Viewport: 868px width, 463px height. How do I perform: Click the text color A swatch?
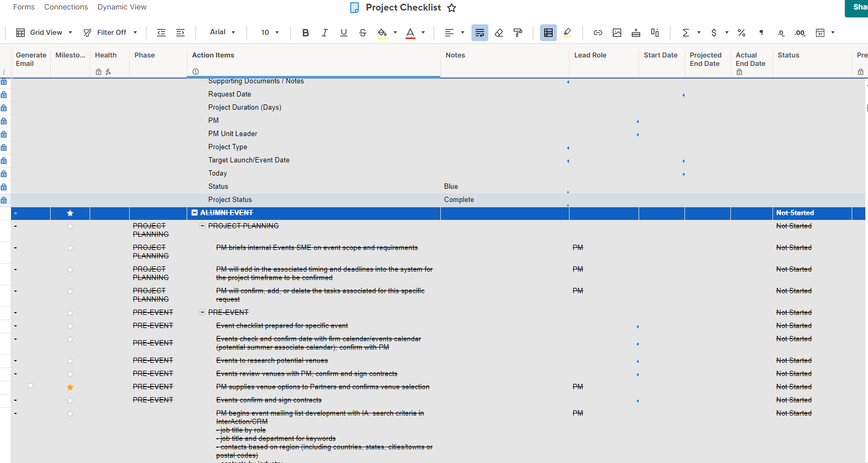pos(410,33)
